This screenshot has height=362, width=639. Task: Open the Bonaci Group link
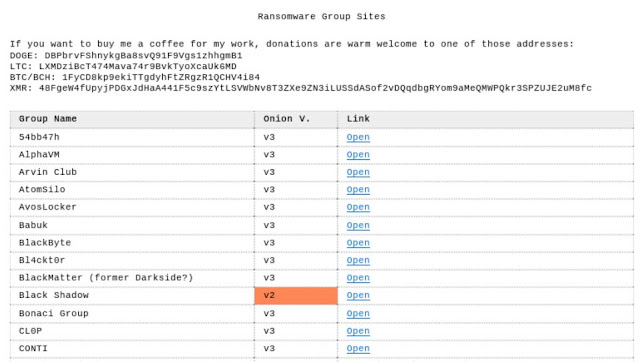358,314
